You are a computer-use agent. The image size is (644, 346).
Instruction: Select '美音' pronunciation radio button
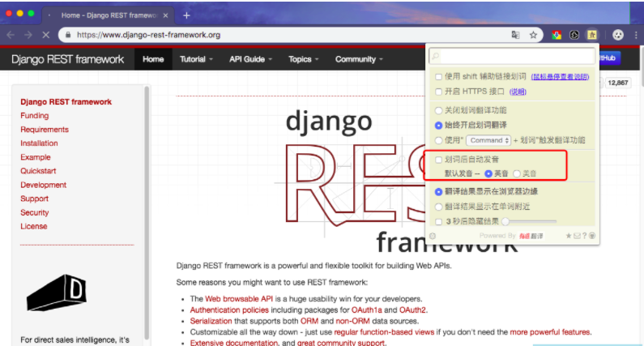[x=517, y=174]
